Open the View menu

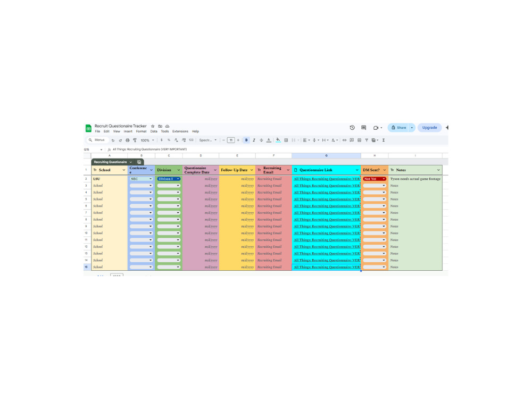tap(117, 131)
